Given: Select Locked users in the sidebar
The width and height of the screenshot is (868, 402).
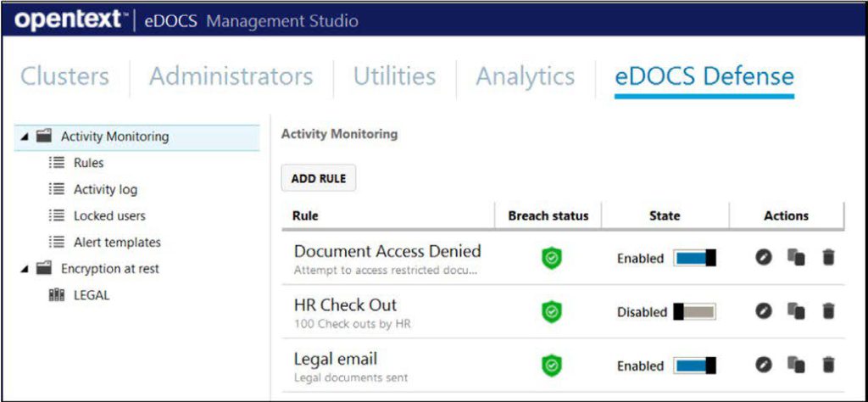Looking at the screenshot, I should click(x=109, y=216).
